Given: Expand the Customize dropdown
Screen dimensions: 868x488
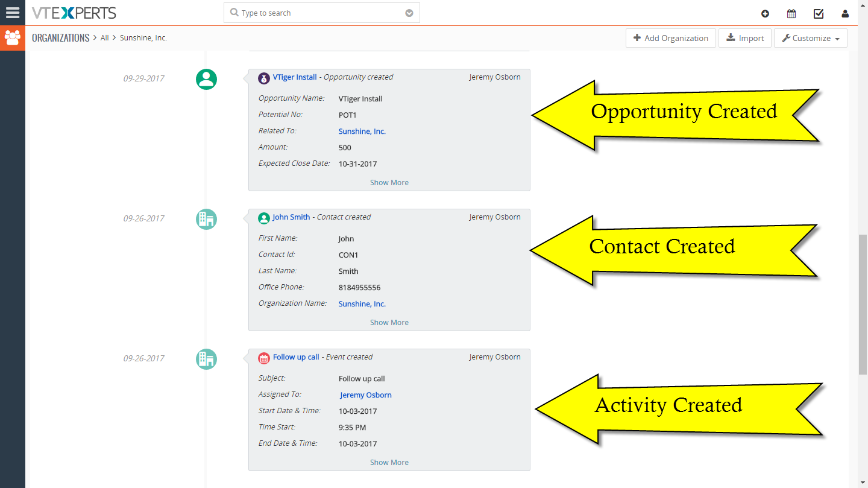Looking at the screenshot, I should coord(811,38).
